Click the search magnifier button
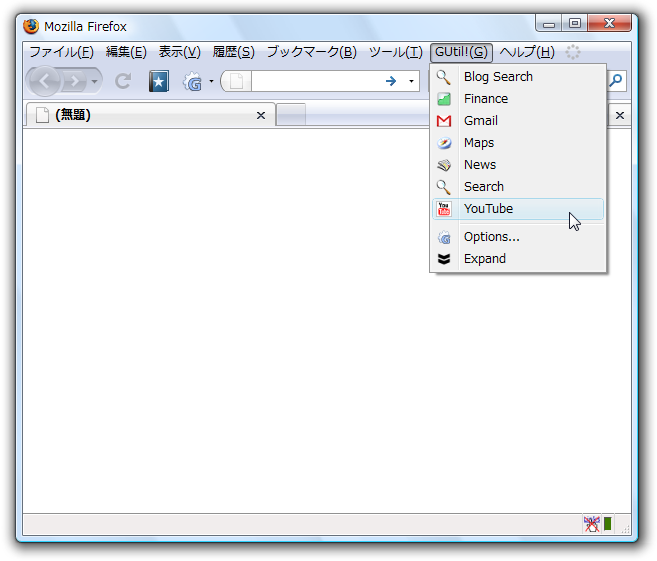 click(x=616, y=80)
